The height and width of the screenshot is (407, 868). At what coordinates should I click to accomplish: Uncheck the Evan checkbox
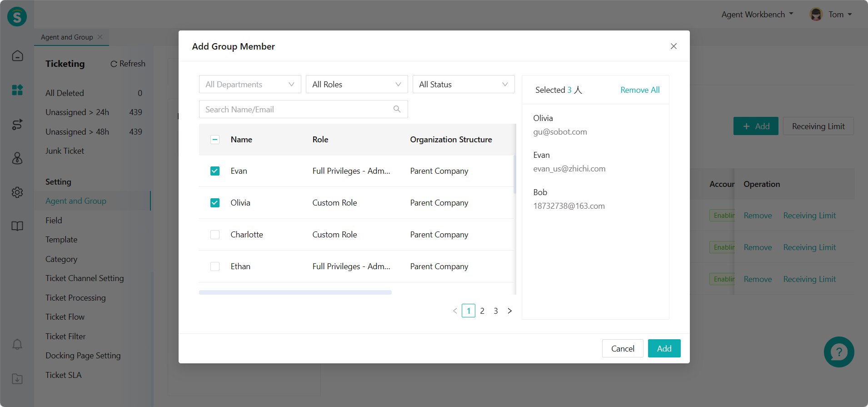[215, 171]
